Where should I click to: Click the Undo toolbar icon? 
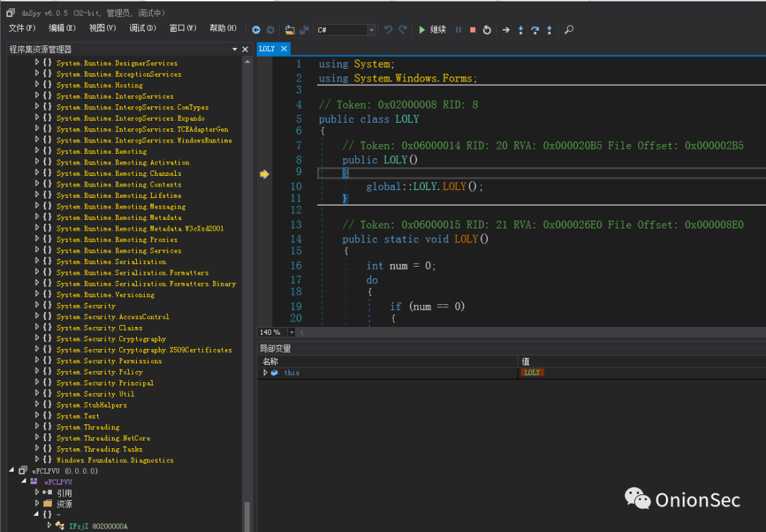coord(389,30)
